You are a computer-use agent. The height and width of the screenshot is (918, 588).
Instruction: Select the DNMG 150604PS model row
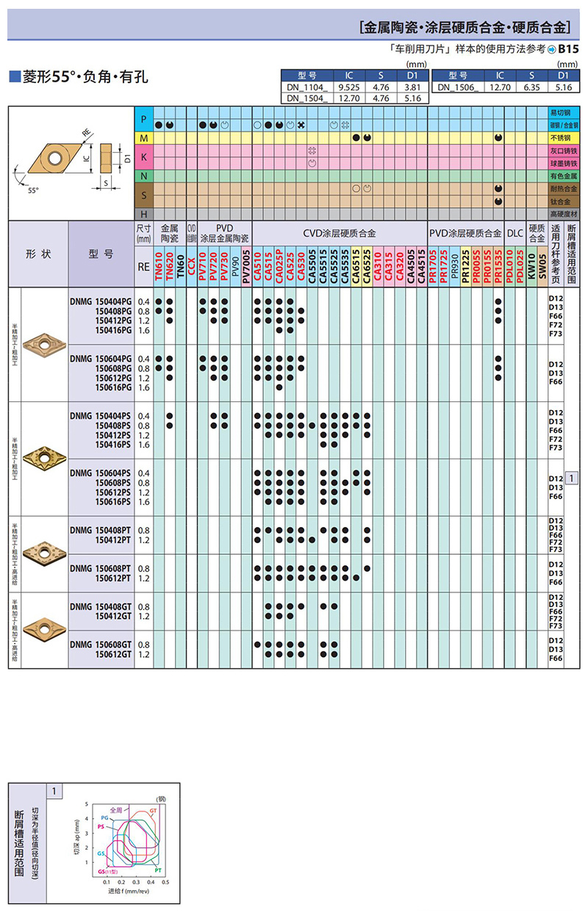(101, 473)
